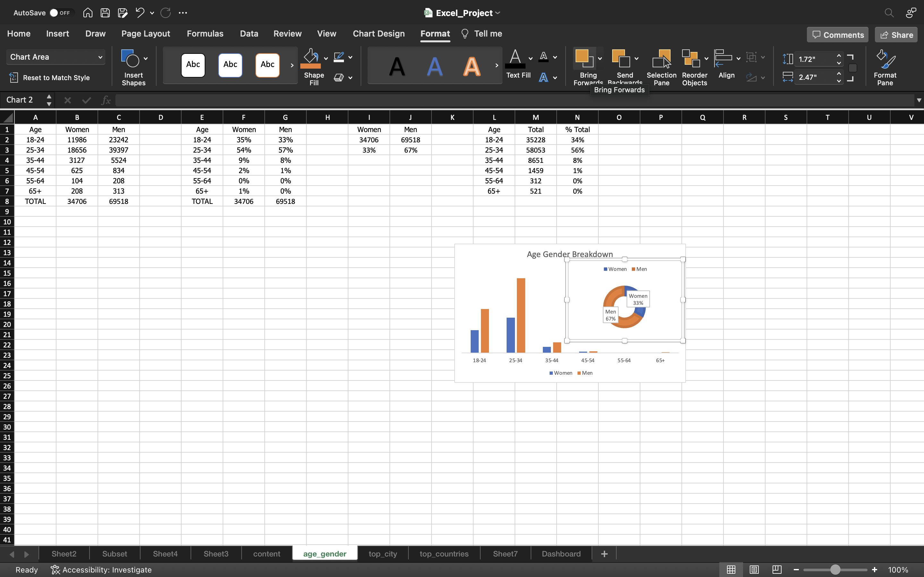Click the Dashboard sheet tab
Image resolution: width=924 pixels, height=577 pixels.
click(x=561, y=553)
